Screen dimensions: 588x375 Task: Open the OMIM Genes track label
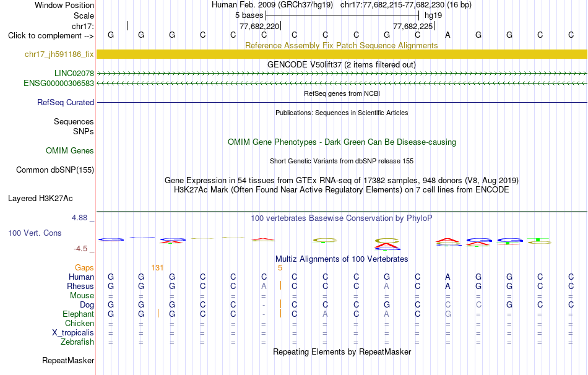(69, 151)
